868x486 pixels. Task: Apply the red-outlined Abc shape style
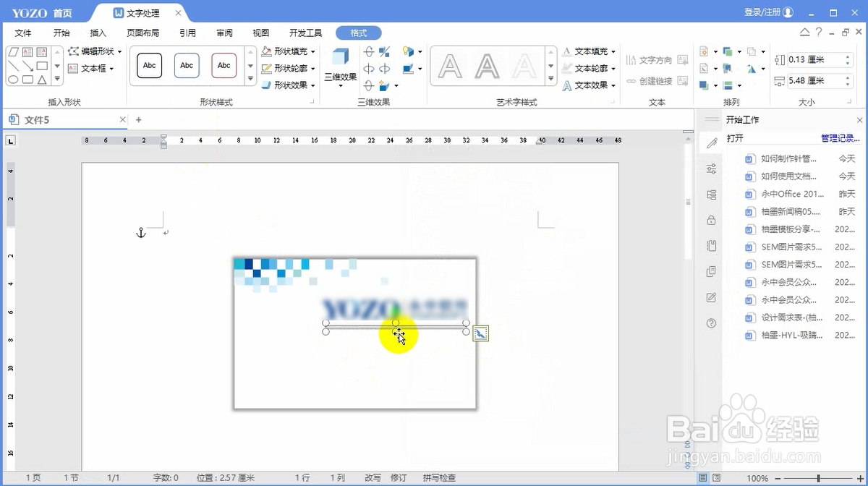224,66
